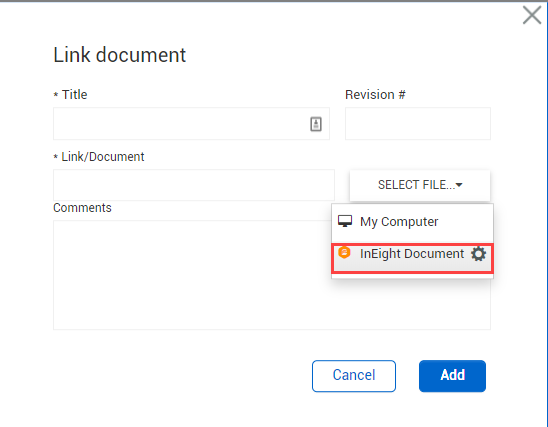Click inside the Comments text area

272,275
